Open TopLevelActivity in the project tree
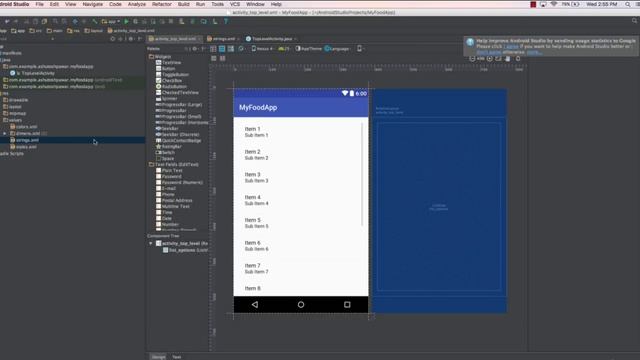 point(33,73)
